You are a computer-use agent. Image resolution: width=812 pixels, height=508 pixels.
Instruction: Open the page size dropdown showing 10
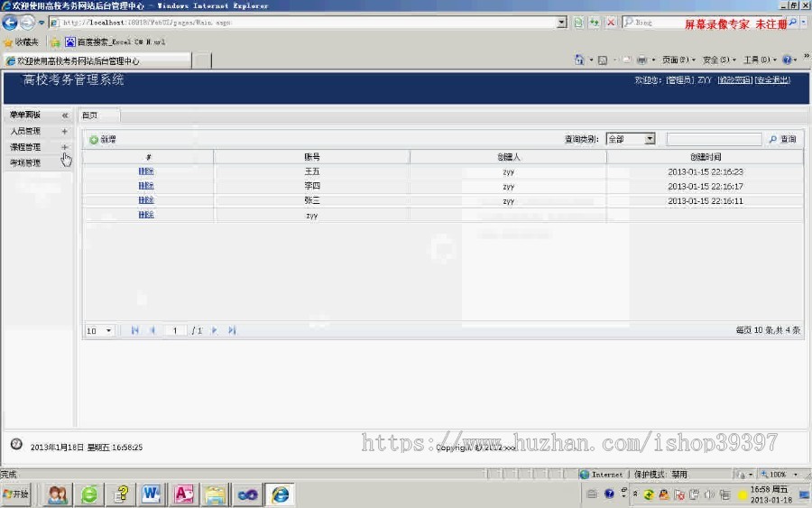click(x=99, y=330)
